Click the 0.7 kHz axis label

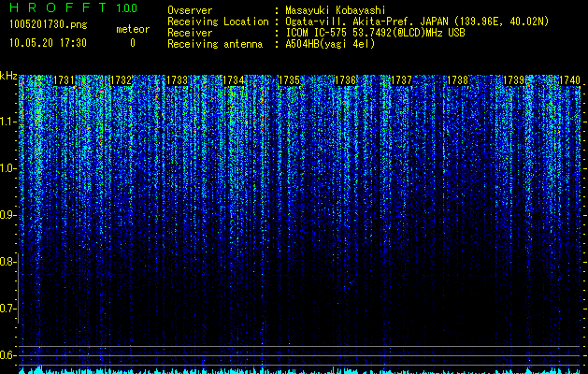pos(7,309)
